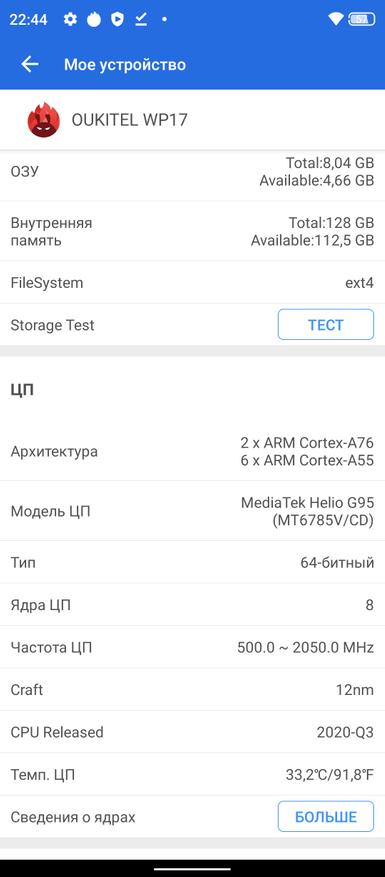Go back using the arrow icon
Screen dimensions: 385x877
tap(30, 64)
